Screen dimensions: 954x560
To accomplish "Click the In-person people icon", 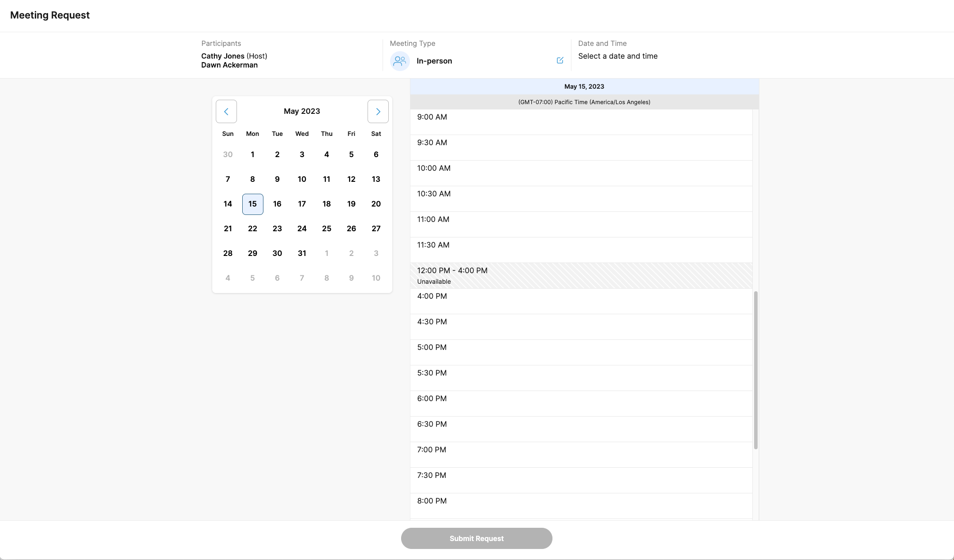I will tap(400, 61).
